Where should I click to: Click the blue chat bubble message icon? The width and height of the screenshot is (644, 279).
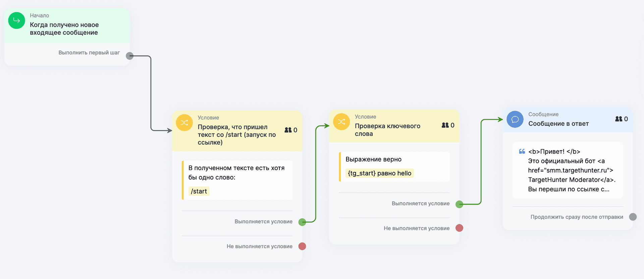pyautogui.click(x=515, y=119)
